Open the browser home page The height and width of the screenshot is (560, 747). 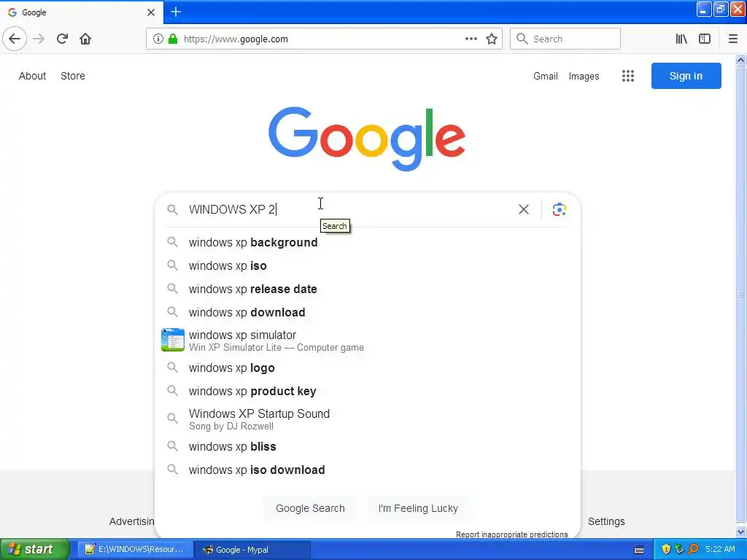85,39
